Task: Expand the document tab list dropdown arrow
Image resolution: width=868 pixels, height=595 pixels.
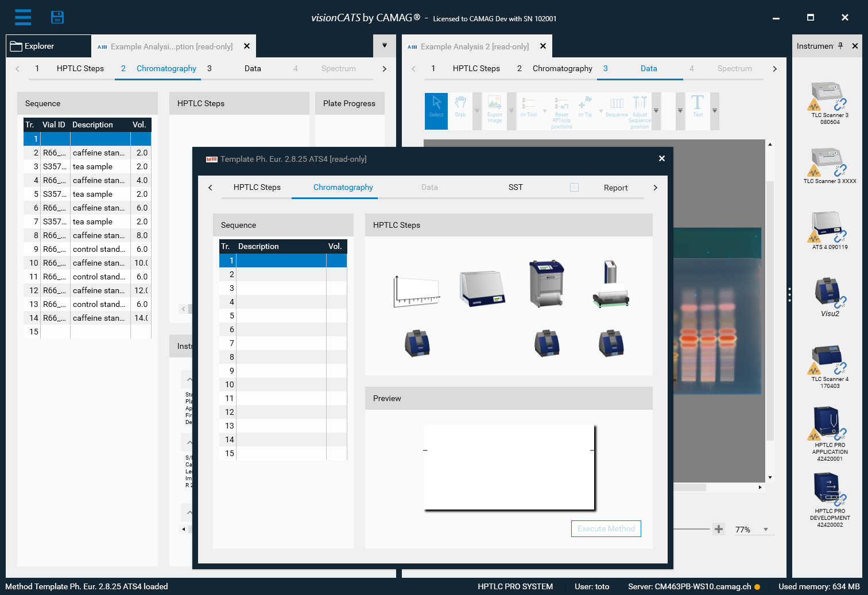Action: 385,46
